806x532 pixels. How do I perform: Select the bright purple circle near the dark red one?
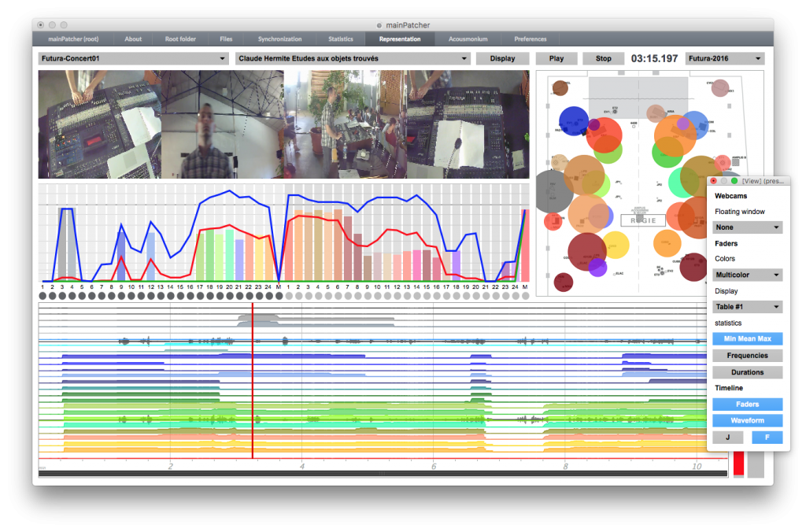pyautogui.click(x=597, y=268)
